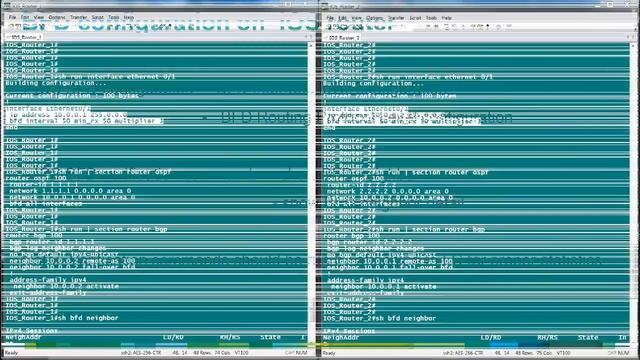Open the Transfer menu in IOS_Router_1 window
This screenshot has height=360, width=640.
click(x=78, y=18)
